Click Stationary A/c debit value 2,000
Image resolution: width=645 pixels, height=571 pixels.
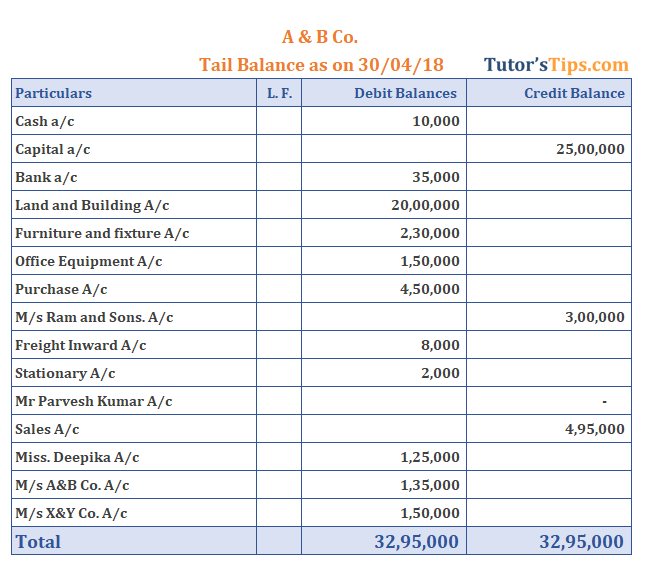[440, 373]
